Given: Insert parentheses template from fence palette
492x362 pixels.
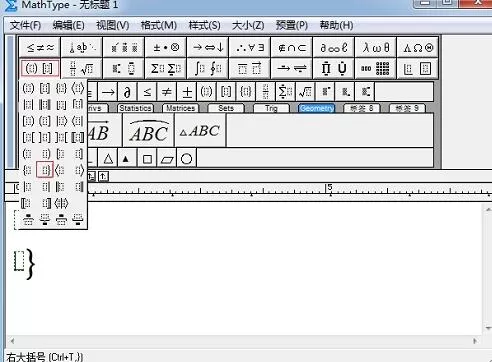Looking at the screenshot, I should coord(28,89).
